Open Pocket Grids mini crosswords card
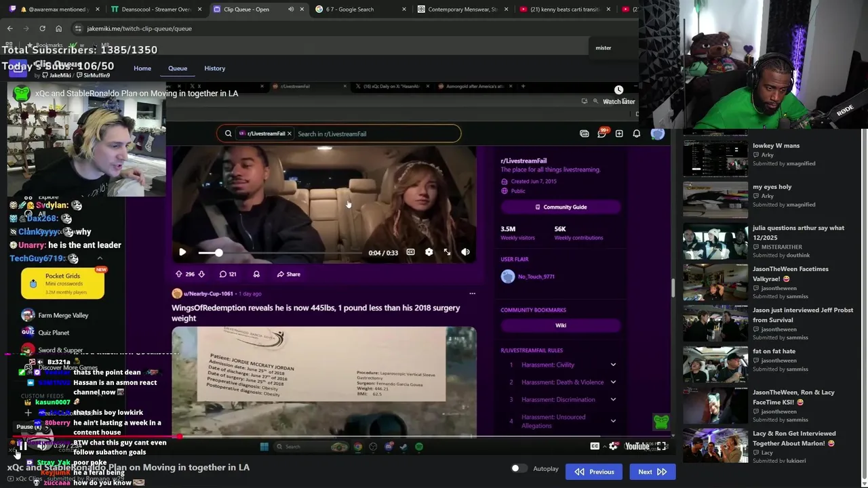 pyautogui.click(x=62, y=283)
